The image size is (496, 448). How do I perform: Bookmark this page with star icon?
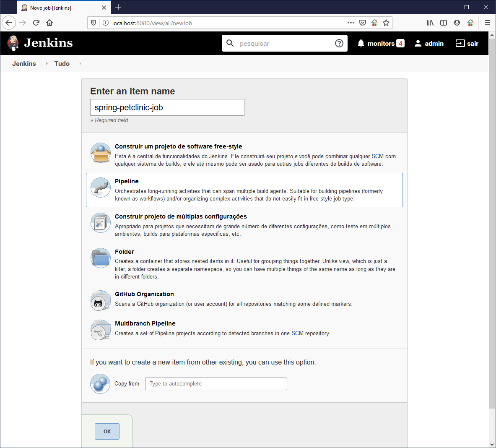[386, 23]
